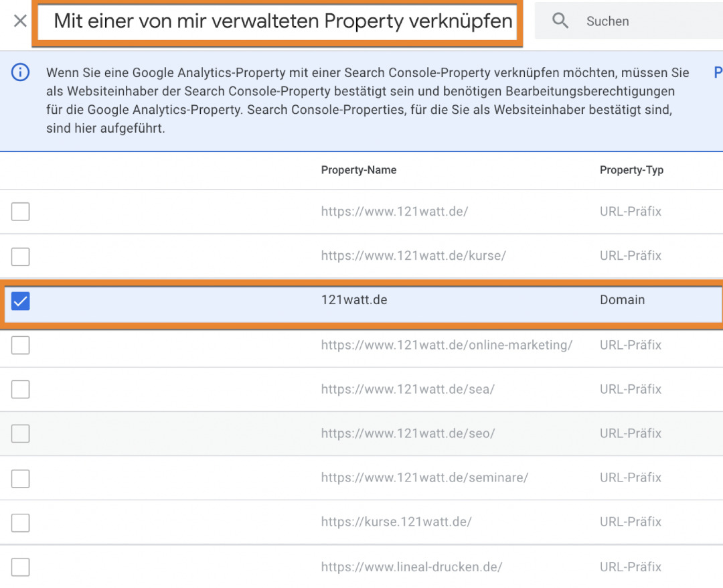Select checkbox beside the /seo/ property

click(21, 434)
